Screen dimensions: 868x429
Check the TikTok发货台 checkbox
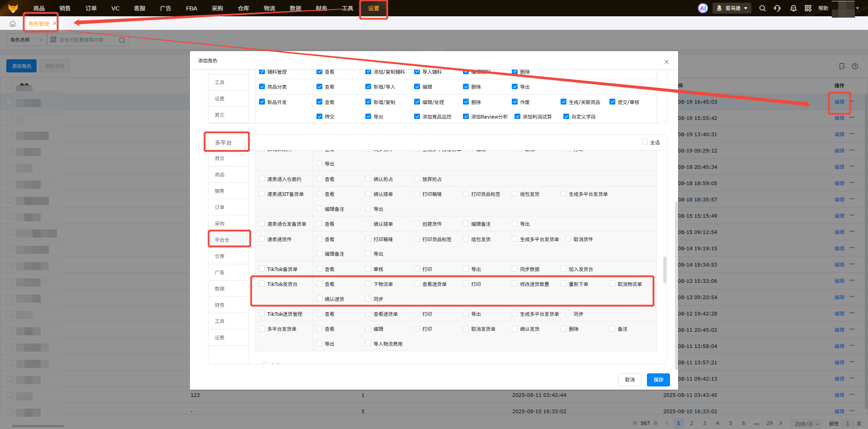point(262,284)
